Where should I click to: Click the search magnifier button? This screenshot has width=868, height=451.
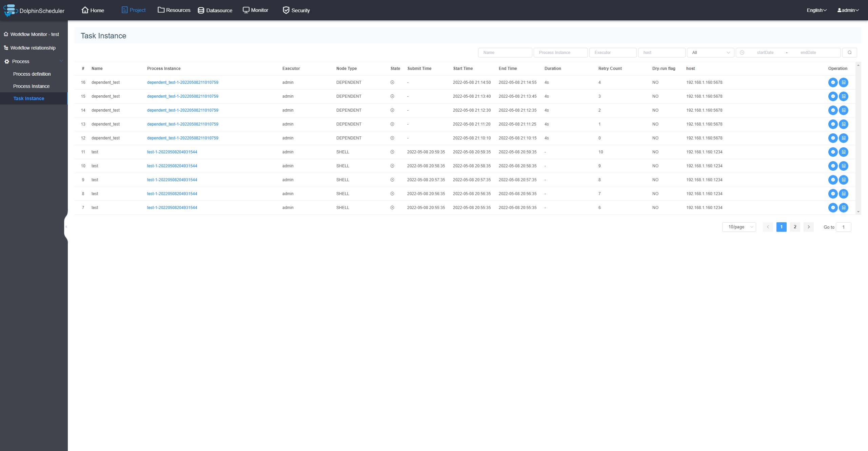pos(849,53)
